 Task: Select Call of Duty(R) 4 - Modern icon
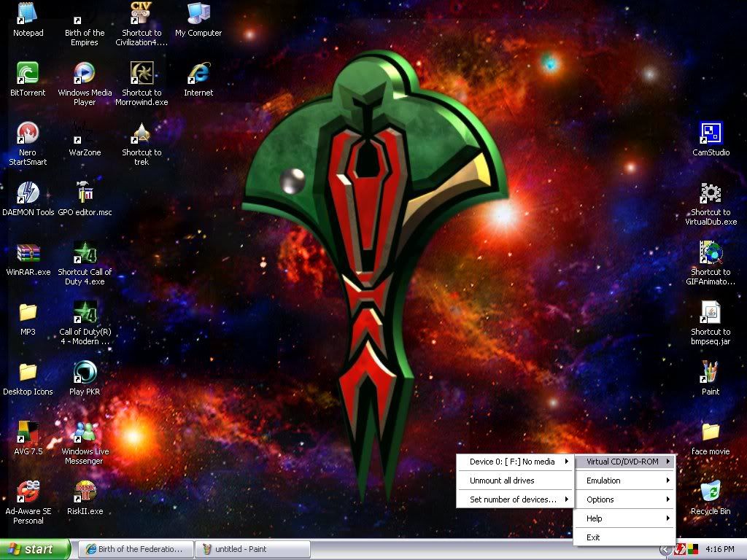click(x=85, y=312)
